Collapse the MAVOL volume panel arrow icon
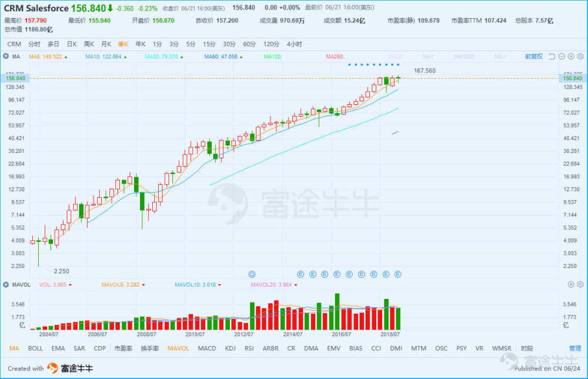 [6, 284]
